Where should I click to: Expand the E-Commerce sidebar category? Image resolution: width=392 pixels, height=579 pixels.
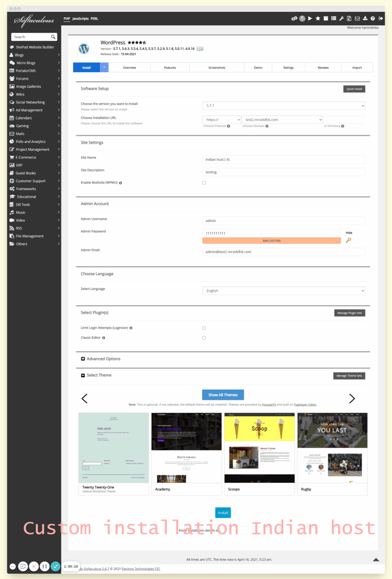[34, 158]
